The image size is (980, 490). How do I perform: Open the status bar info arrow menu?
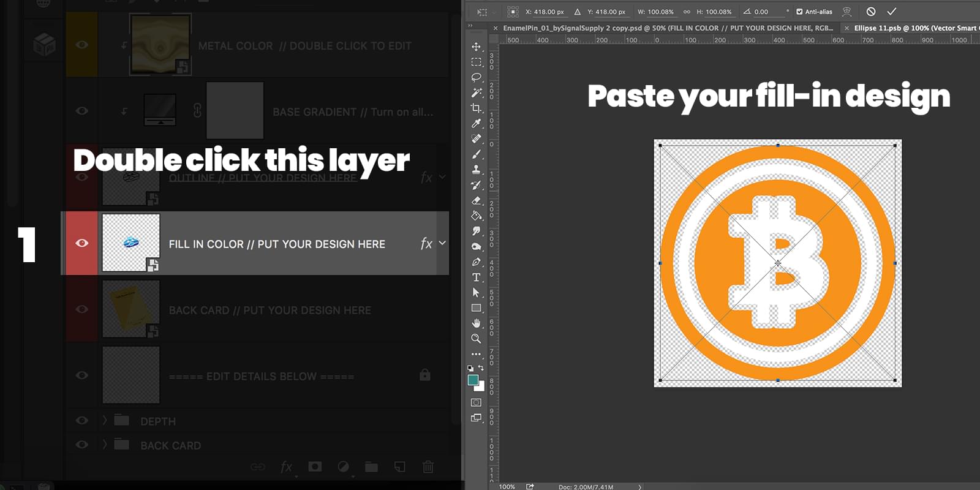(639, 487)
